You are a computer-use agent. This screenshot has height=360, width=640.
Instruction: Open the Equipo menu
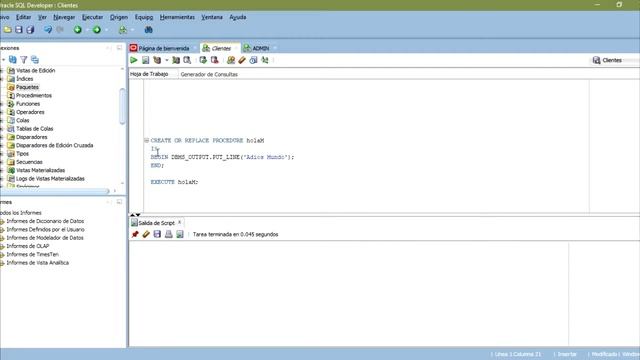click(x=144, y=17)
